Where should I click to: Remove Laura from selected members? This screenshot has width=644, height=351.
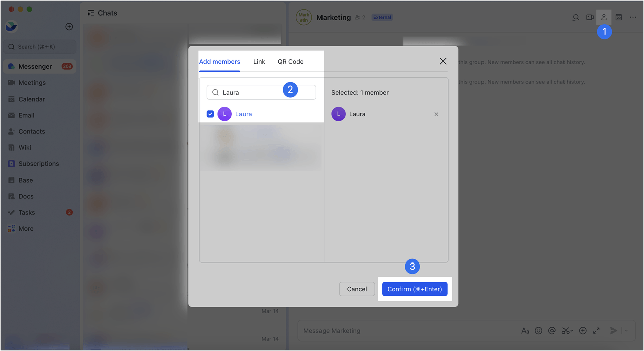tap(436, 114)
